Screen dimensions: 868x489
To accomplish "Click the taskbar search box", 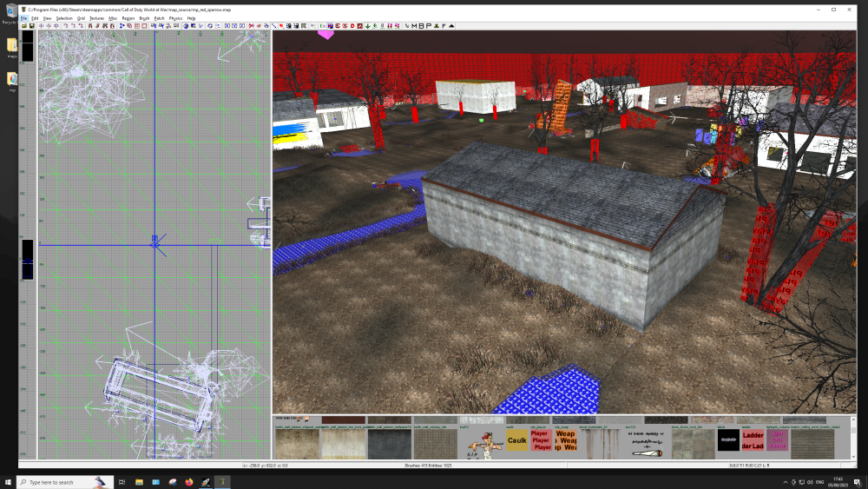I will point(65,482).
